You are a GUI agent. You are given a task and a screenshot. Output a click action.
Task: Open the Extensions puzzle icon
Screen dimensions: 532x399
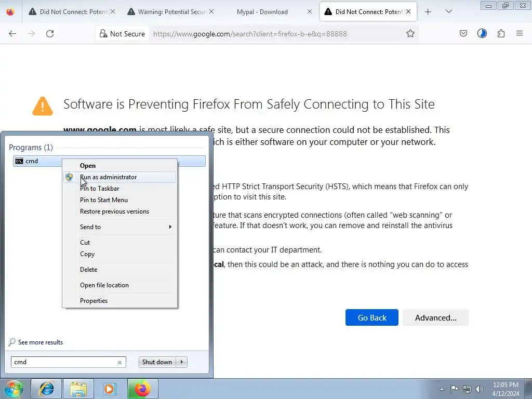(501, 34)
